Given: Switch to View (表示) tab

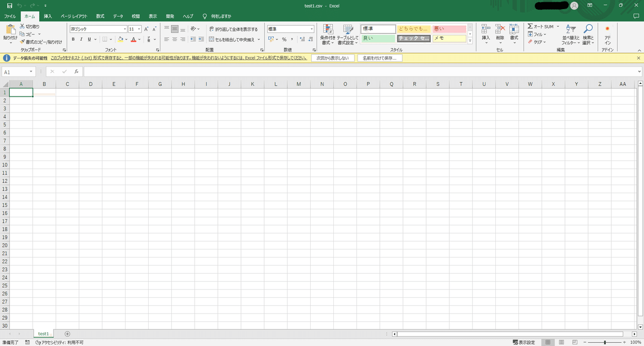Looking at the screenshot, I should (153, 17).
